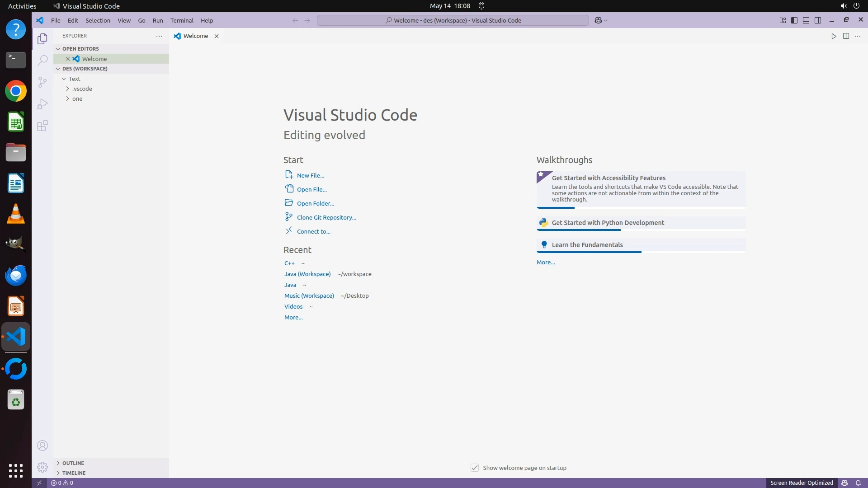The image size is (868, 488).
Task: Click the split editor right icon
Action: 846,36
